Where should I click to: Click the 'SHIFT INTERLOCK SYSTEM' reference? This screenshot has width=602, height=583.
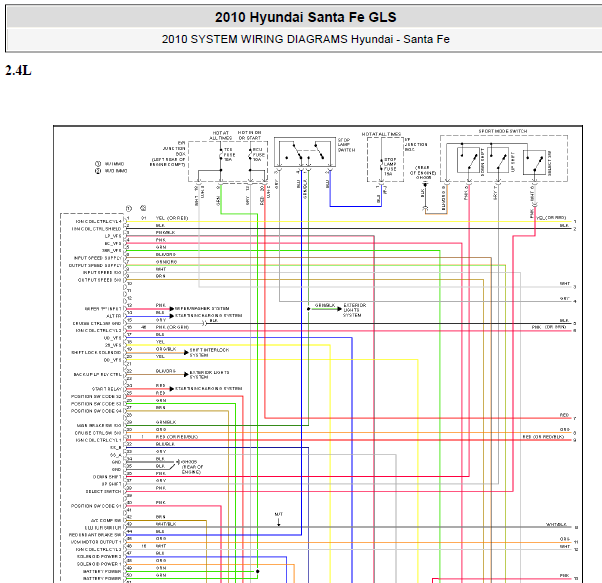(x=209, y=353)
